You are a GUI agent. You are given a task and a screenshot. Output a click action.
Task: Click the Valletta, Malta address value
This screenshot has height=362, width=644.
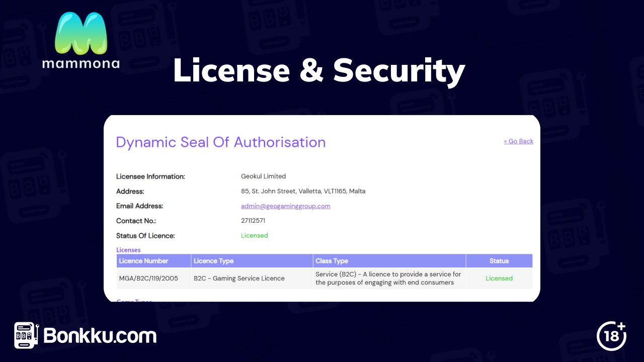tap(303, 191)
